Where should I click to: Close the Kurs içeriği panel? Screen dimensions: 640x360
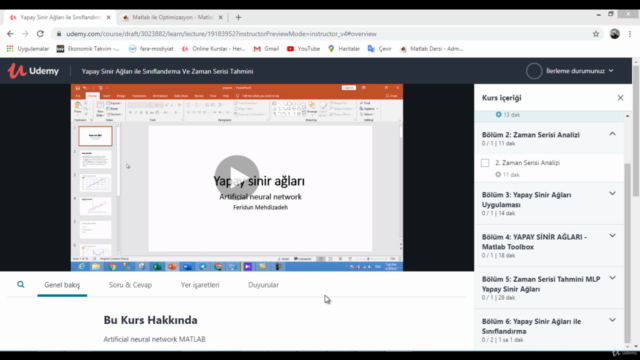tap(620, 98)
